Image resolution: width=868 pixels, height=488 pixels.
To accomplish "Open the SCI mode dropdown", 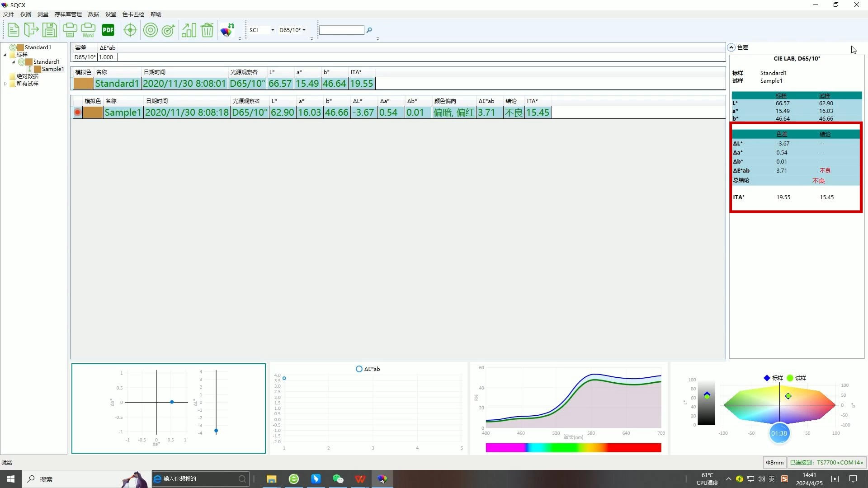I will [272, 30].
